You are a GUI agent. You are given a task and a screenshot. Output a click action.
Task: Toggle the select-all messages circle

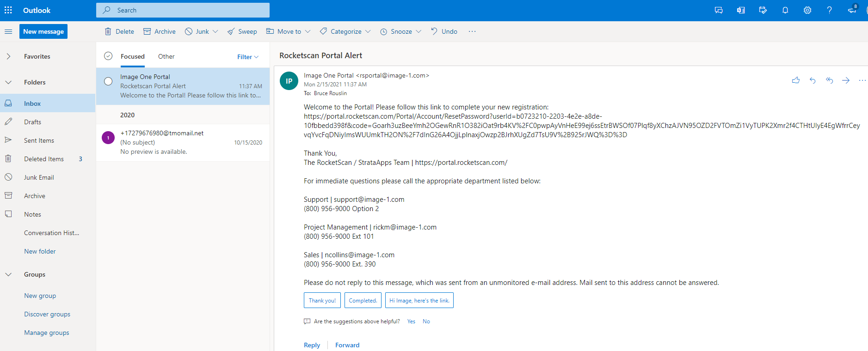point(108,56)
